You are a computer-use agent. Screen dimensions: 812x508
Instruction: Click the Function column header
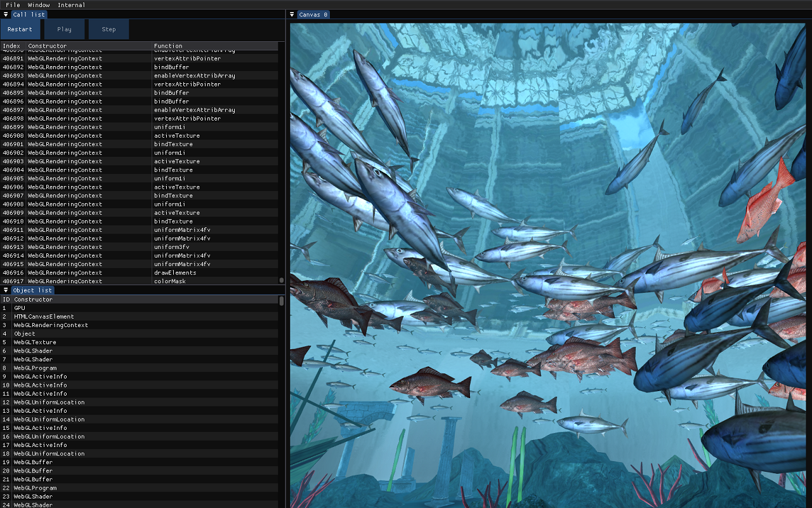(x=168, y=46)
